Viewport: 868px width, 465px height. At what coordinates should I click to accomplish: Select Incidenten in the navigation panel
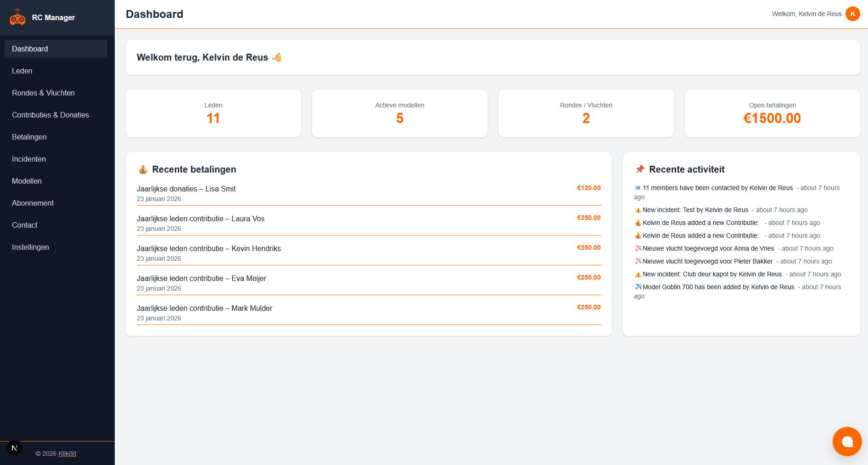(x=29, y=159)
